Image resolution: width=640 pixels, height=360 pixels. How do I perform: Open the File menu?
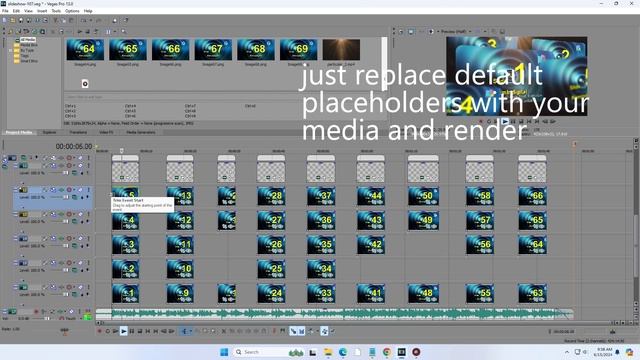[5, 11]
